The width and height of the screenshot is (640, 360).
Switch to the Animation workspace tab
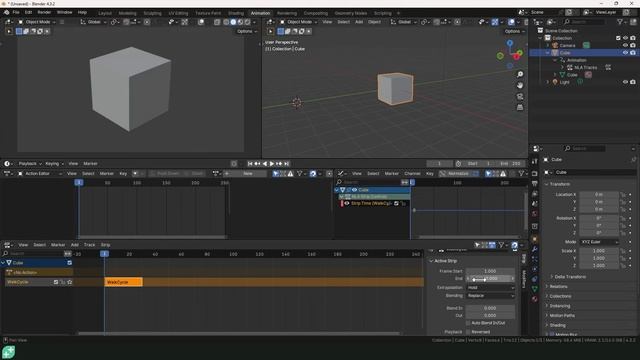260,13
